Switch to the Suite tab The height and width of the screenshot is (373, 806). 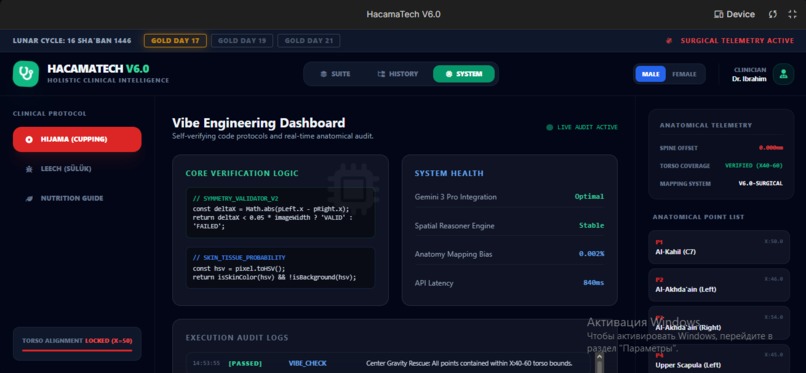pyautogui.click(x=335, y=74)
